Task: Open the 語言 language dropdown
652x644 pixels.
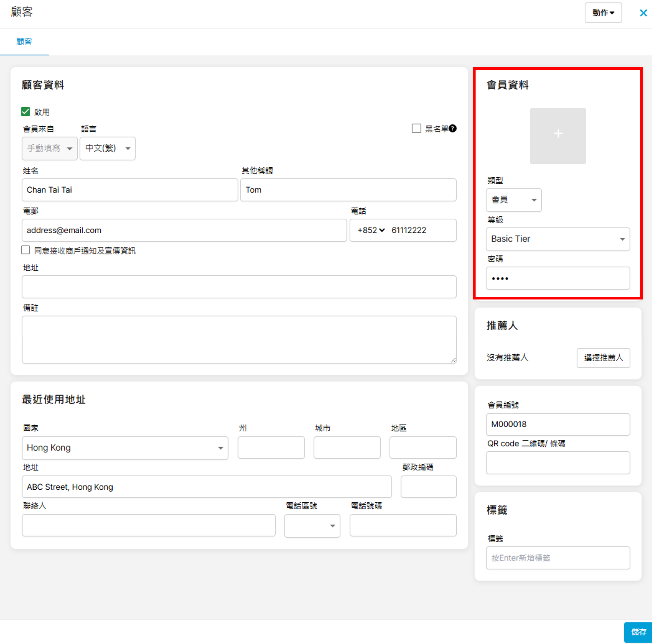Action: coord(107,148)
